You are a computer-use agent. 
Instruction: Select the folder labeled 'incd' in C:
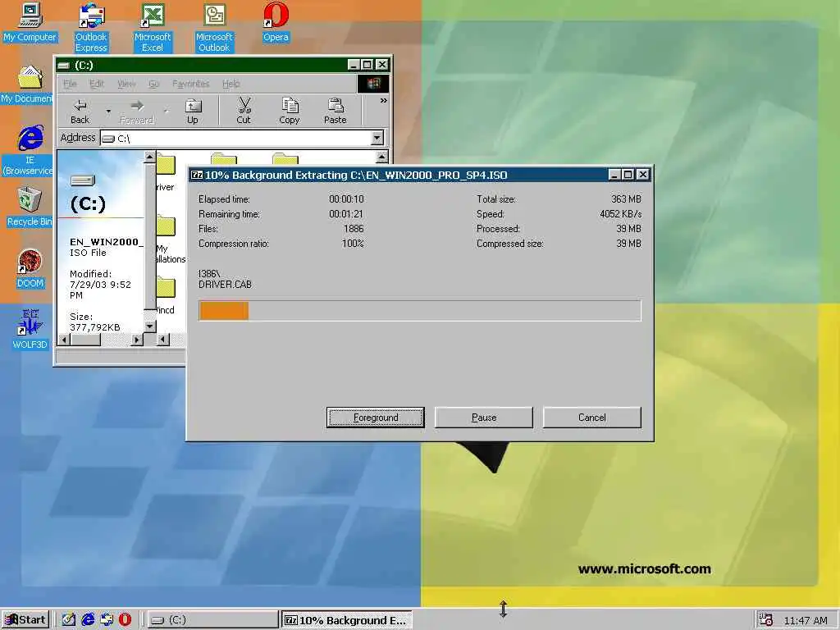click(x=165, y=296)
